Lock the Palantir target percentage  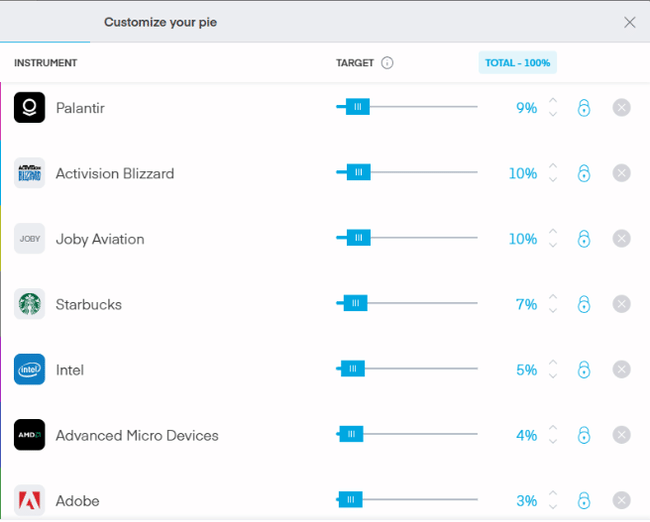pos(584,108)
